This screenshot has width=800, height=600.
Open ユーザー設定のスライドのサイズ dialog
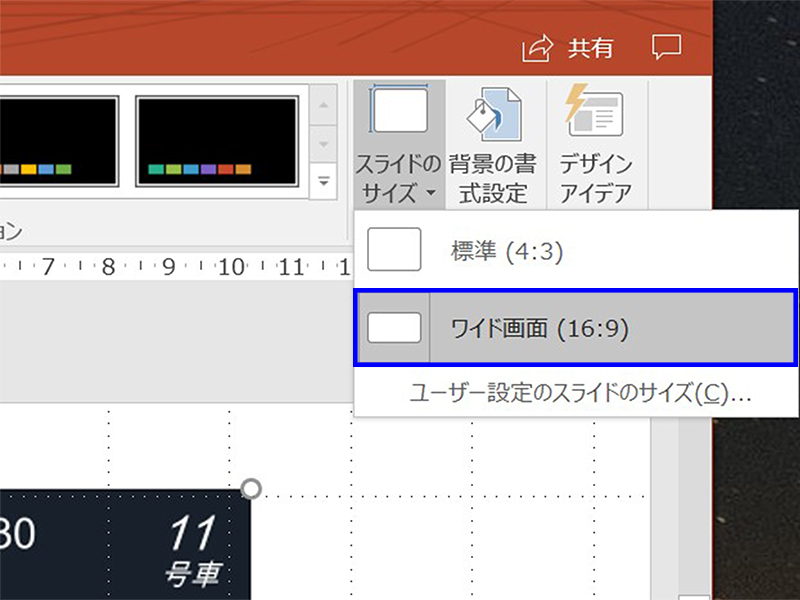(x=580, y=393)
